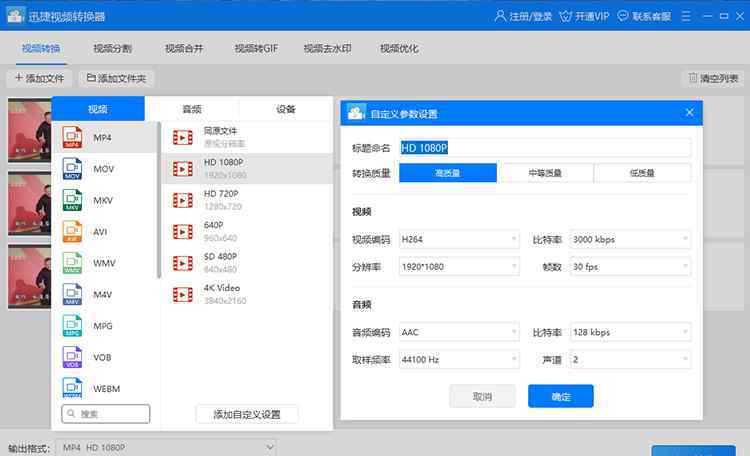The height and width of the screenshot is (456, 750).
Task: Select the MPG format icon
Action: point(72,326)
